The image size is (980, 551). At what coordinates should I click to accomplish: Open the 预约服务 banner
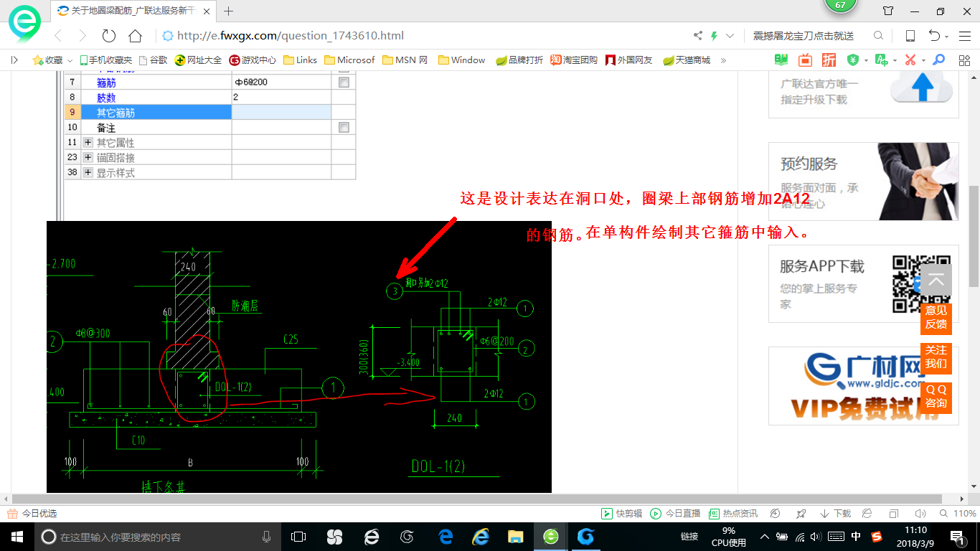coord(864,181)
